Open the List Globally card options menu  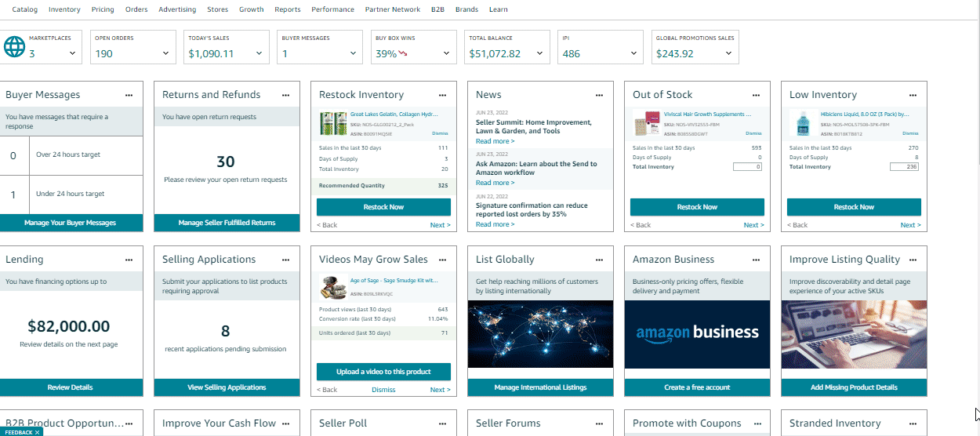click(x=600, y=260)
